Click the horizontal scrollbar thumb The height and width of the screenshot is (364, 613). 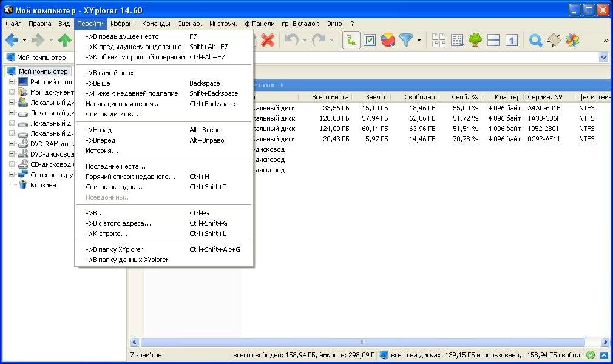click(x=363, y=342)
